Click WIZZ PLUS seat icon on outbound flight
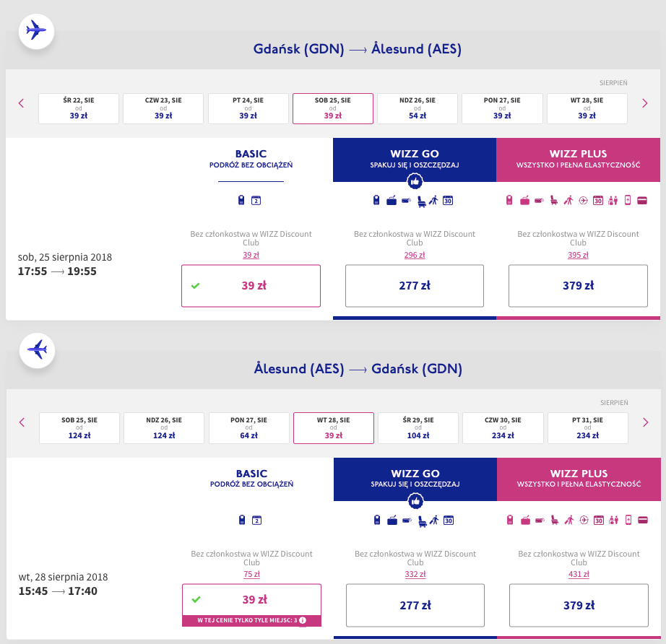666x644 pixels. [x=553, y=201]
